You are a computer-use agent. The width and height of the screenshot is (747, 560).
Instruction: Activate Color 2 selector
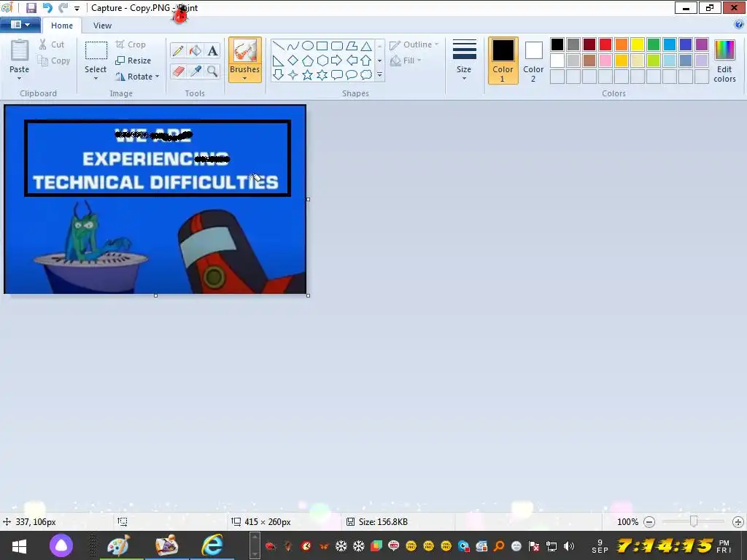click(x=533, y=61)
